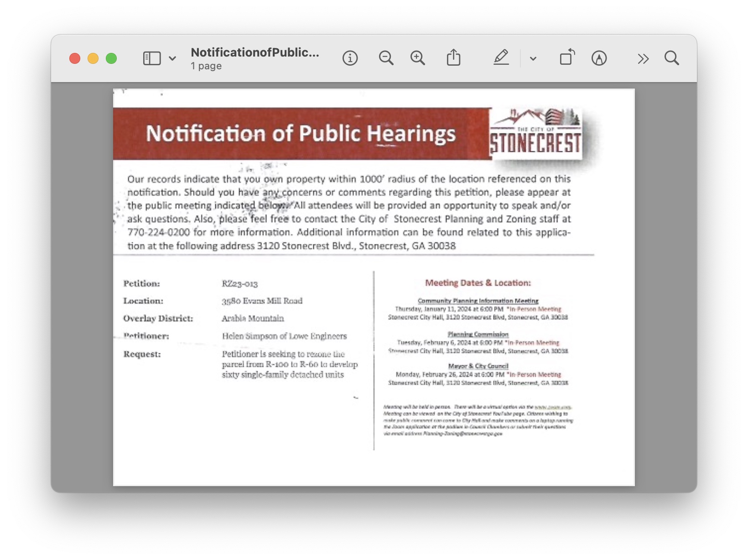Expand highlight color options chevron
Image resolution: width=748 pixels, height=560 pixels.
click(533, 58)
